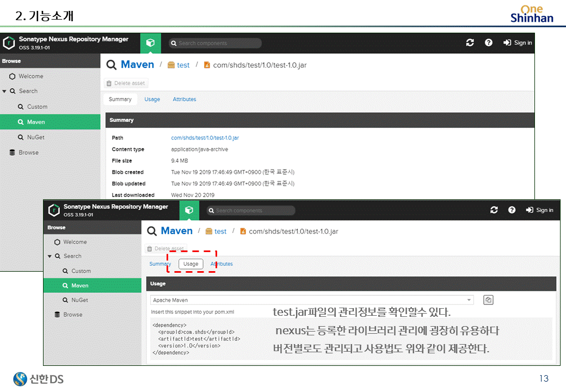
Task: Click the One Shinhan logo at top right
Action: (532, 14)
